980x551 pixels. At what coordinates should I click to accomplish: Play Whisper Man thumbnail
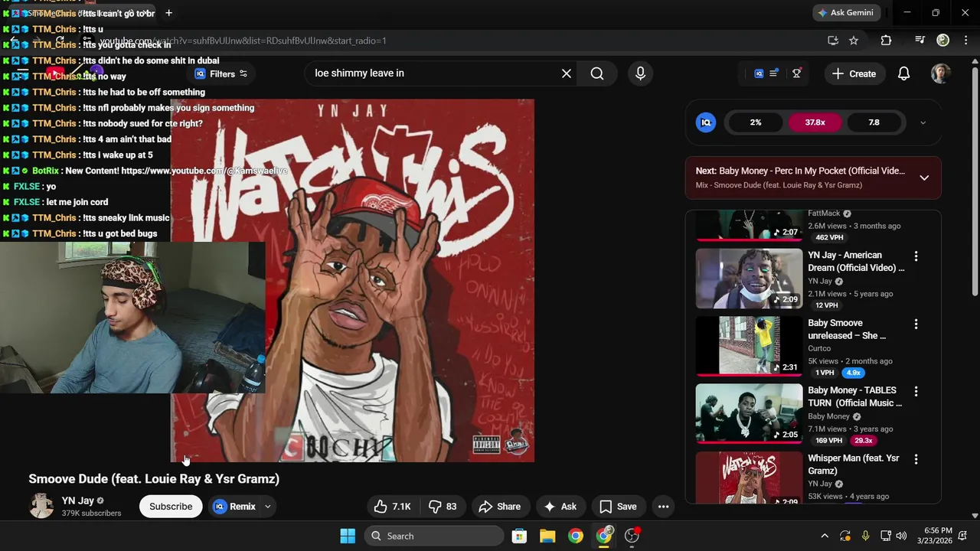tap(749, 478)
